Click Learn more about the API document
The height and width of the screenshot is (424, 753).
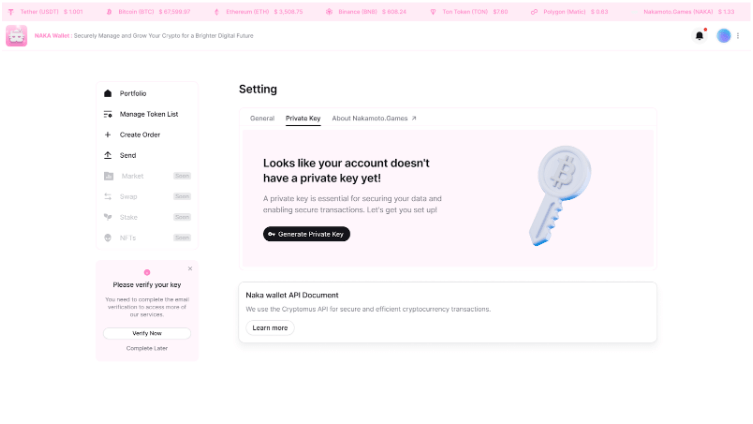coord(270,328)
